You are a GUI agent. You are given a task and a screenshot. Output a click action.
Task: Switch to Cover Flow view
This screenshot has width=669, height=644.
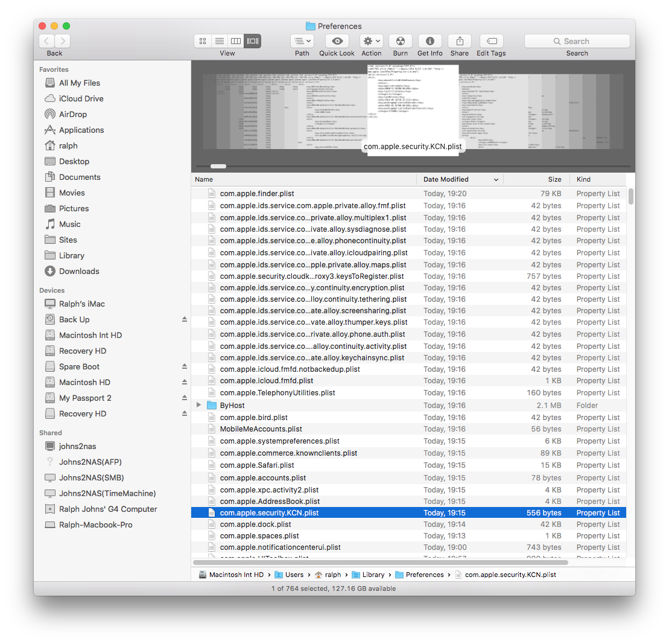[x=253, y=41]
